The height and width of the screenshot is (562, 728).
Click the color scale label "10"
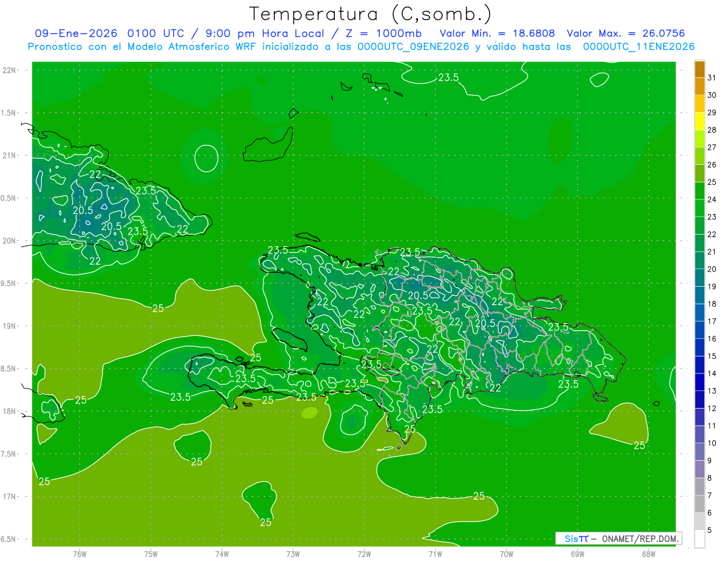(712, 443)
